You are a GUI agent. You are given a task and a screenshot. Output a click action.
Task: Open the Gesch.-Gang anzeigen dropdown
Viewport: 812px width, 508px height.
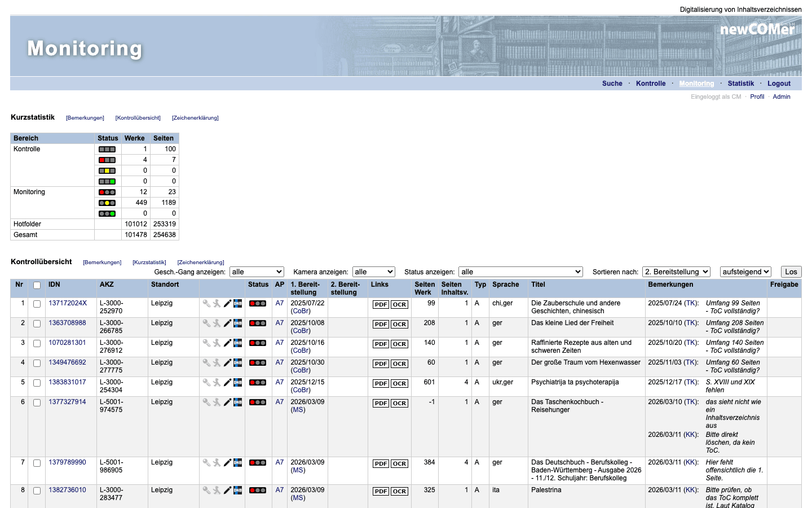click(x=257, y=272)
